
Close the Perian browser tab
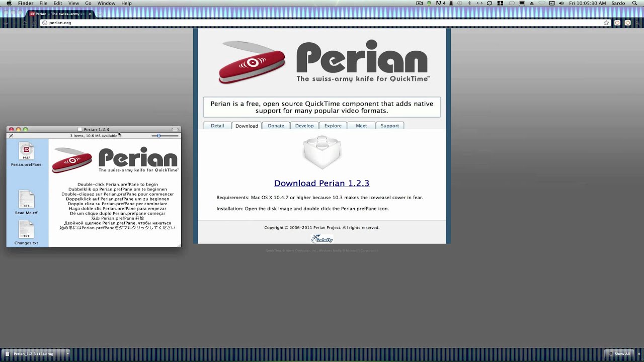90,14
